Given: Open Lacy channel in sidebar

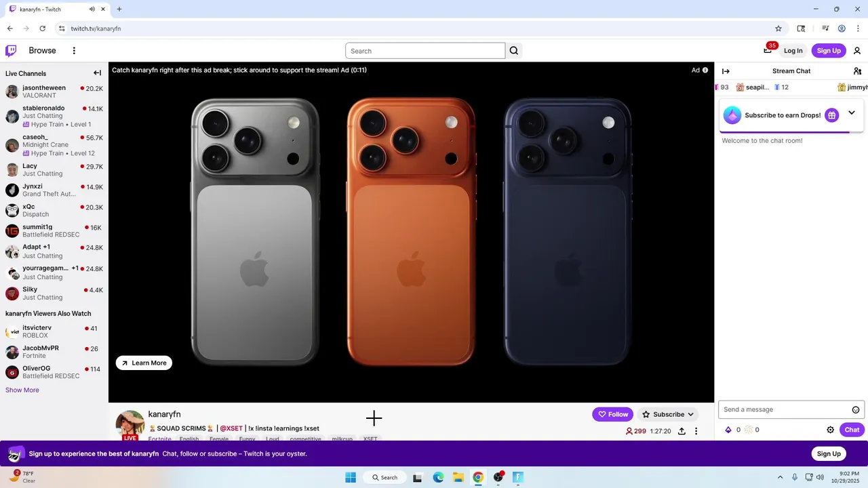Looking at the screenshot, I should coord(54,169).
